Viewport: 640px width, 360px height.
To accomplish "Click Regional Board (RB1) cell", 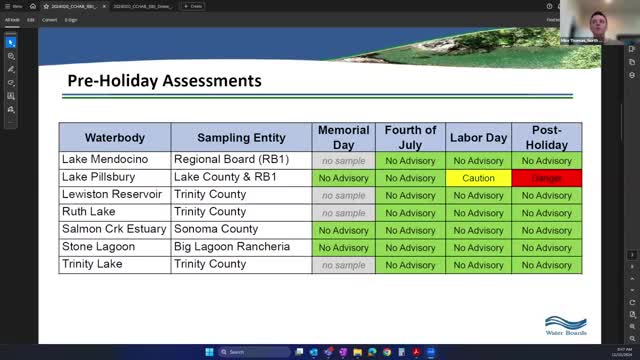I will coord(241,160).
